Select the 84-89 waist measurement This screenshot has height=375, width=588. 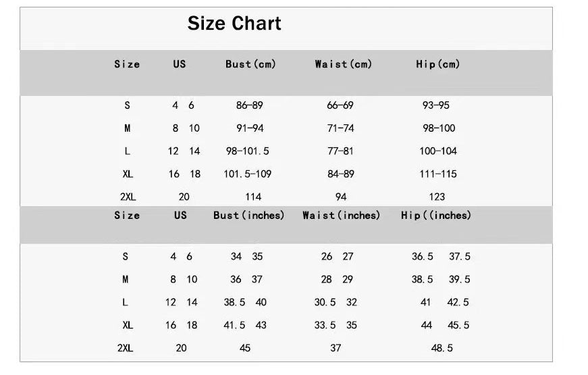point(340,174)
